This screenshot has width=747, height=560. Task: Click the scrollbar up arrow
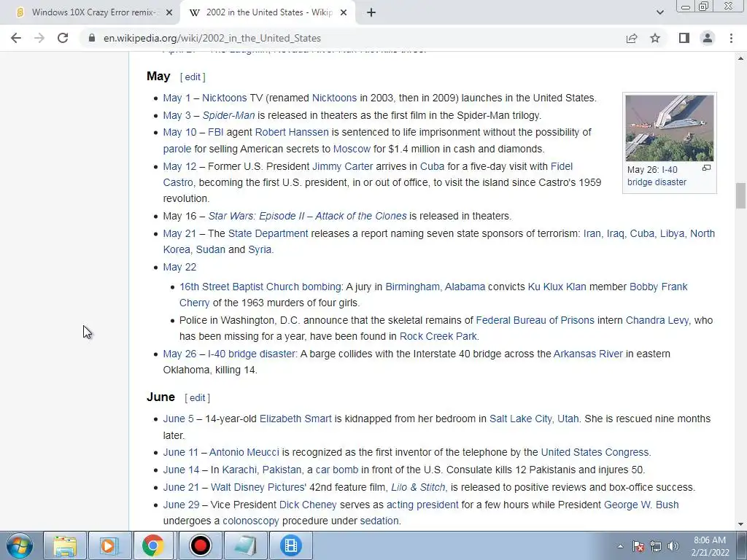[x=741, y=58]
